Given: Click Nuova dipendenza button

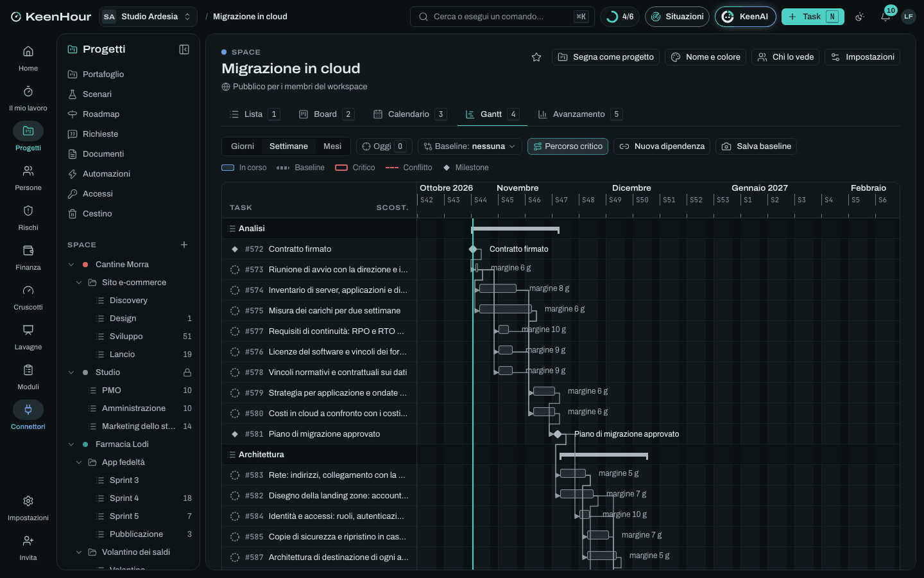Looking at the screenshot, I should click(x=662, y=146).
